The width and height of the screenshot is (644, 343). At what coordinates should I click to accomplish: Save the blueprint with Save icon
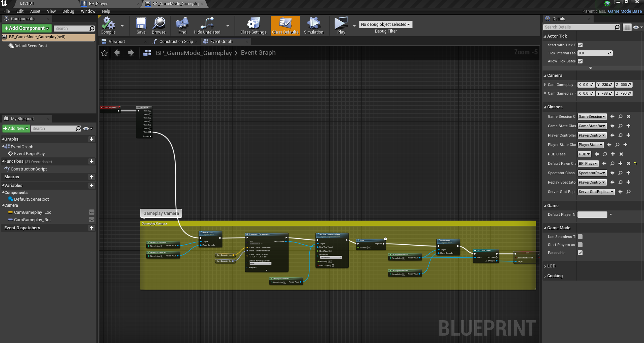[x=141, y=26]
